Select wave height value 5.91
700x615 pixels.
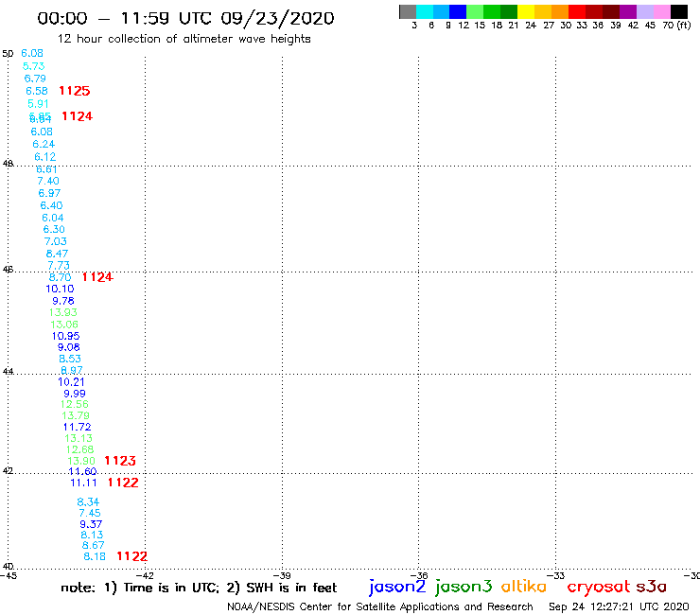click(x=38, y=104)
